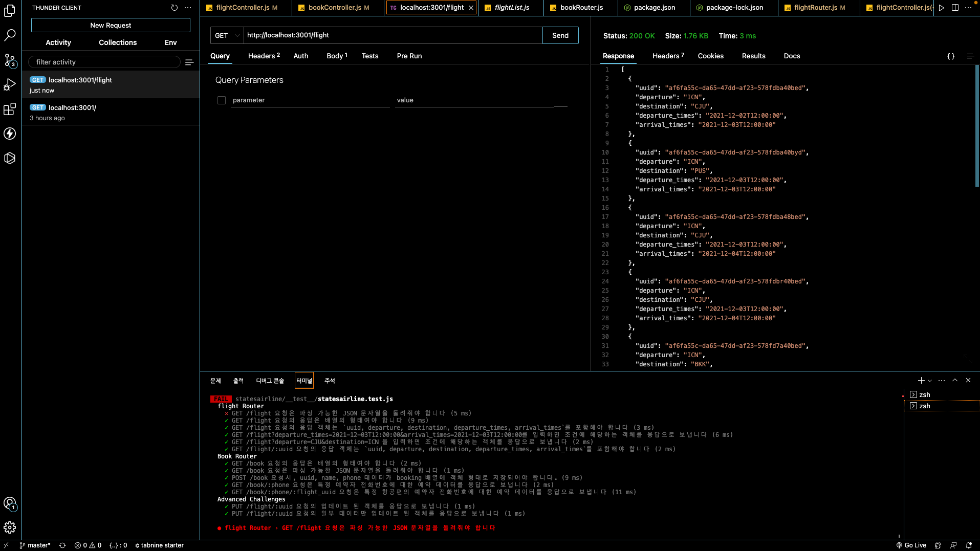980x551 pixels.
Task: Open the hexagon extension icon in activity bar
Action: 10,158
